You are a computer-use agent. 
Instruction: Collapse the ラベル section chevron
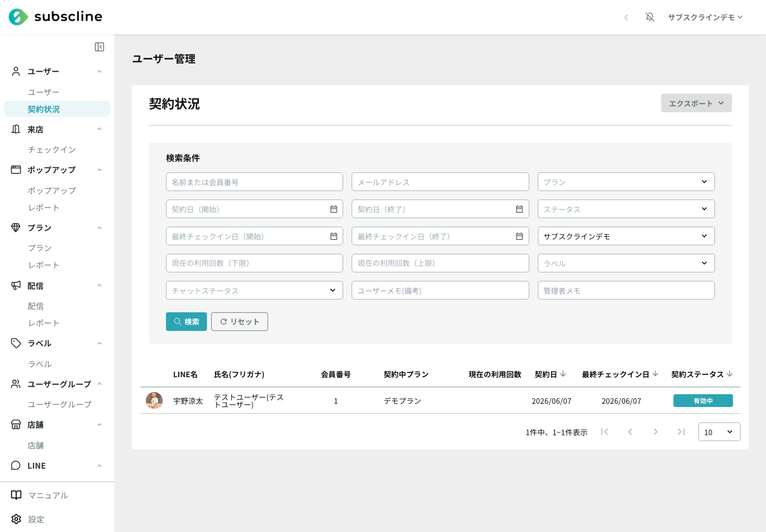[99, 343]
